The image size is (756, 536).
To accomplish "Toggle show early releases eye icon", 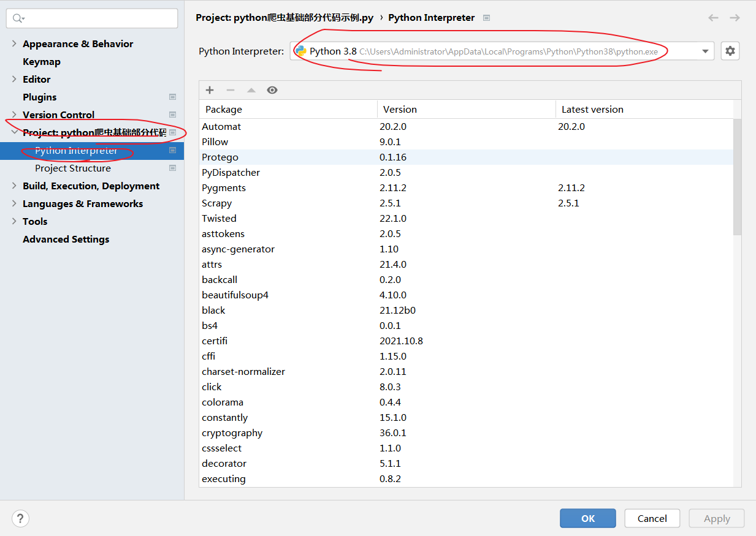I will pyautogui.click(x=272, y=90).
